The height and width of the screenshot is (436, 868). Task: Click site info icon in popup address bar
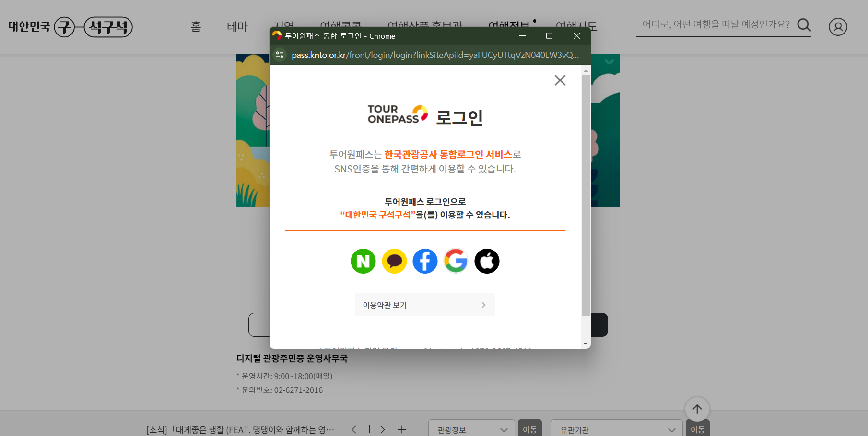coord(280,55)
